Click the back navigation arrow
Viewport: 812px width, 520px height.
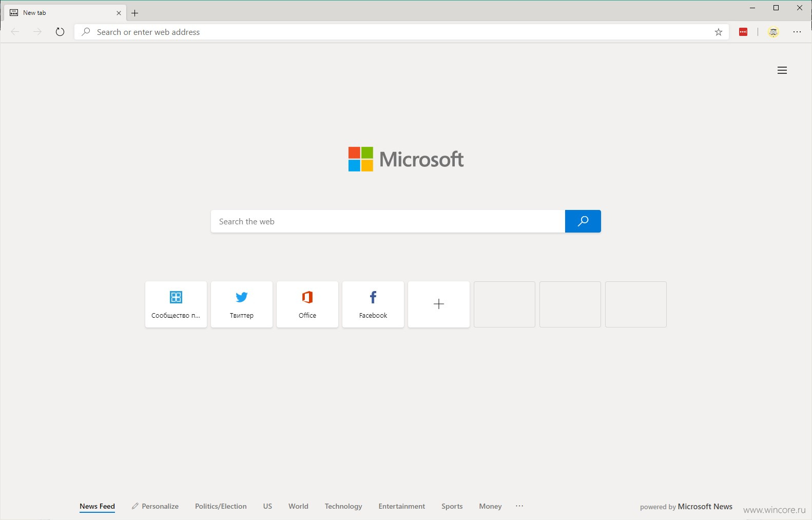pyautogui.click(x=15, y=32)
